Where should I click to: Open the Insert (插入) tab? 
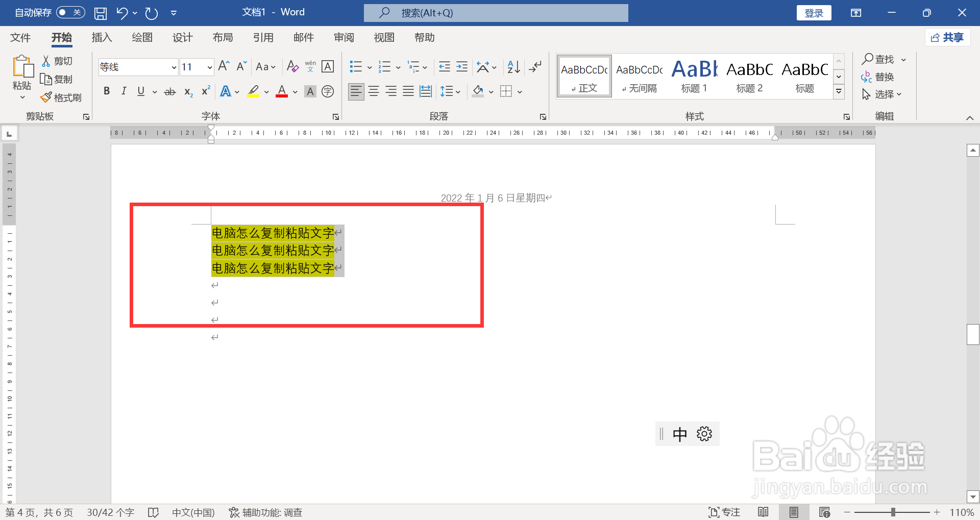[x=102, y=37]
